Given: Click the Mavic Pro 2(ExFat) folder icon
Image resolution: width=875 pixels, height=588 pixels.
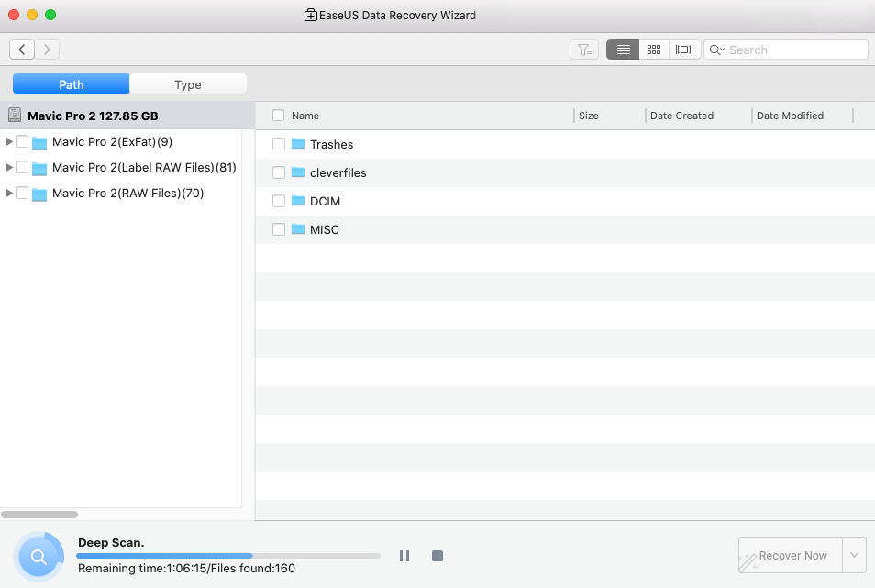Looking at the screenshot, I should click(39, 143).
